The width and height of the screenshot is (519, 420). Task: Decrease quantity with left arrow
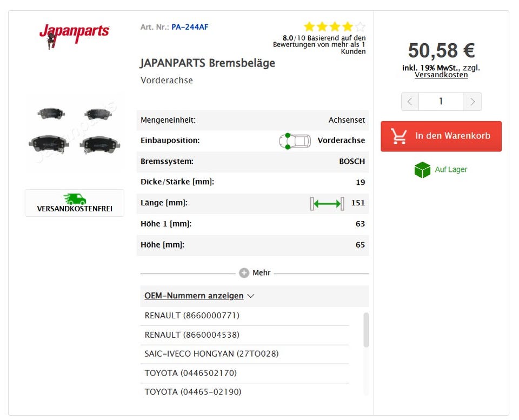click(x=410, y=102)
